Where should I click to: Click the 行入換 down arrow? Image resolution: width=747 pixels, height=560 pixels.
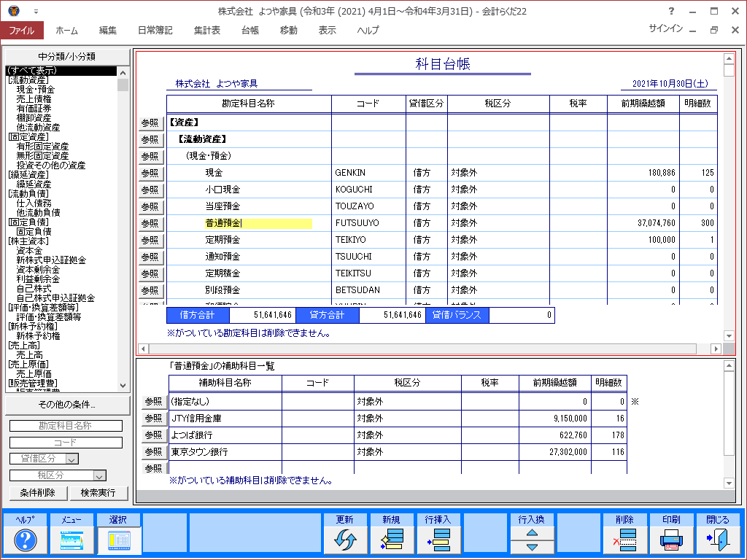tap(532, 547)
